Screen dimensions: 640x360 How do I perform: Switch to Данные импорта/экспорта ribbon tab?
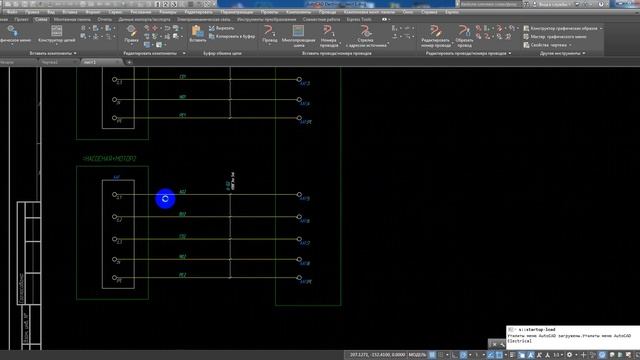click(x=144, y=19)
